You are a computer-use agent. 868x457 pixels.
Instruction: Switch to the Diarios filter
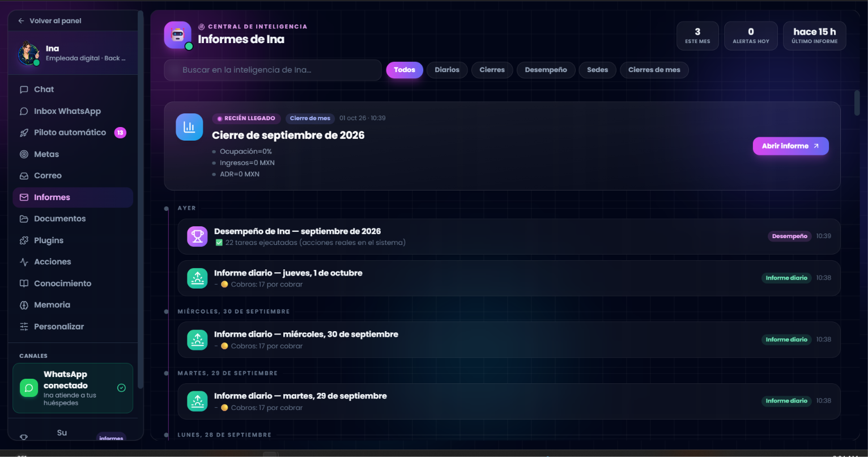(x=447, y=70)
